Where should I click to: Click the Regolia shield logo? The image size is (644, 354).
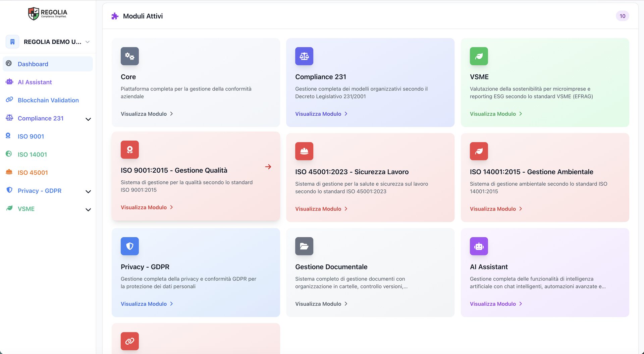34,13
